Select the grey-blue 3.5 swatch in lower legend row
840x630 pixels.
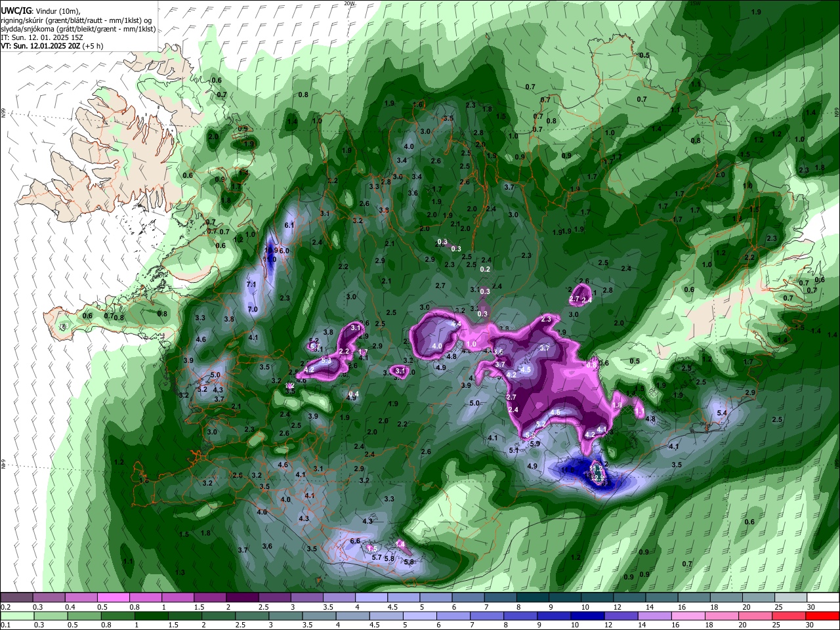point(320,616)
